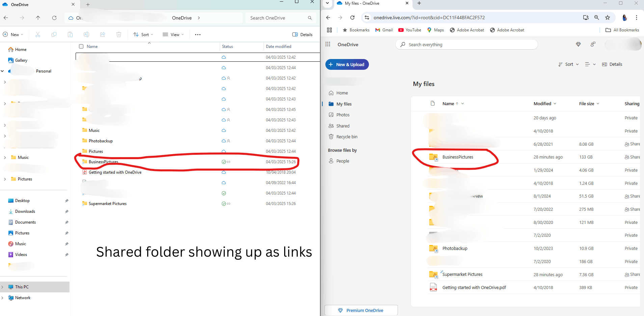Open the browser zoom magnifier icon
Viewport: 644px width, 316px height.
point(597,18)
